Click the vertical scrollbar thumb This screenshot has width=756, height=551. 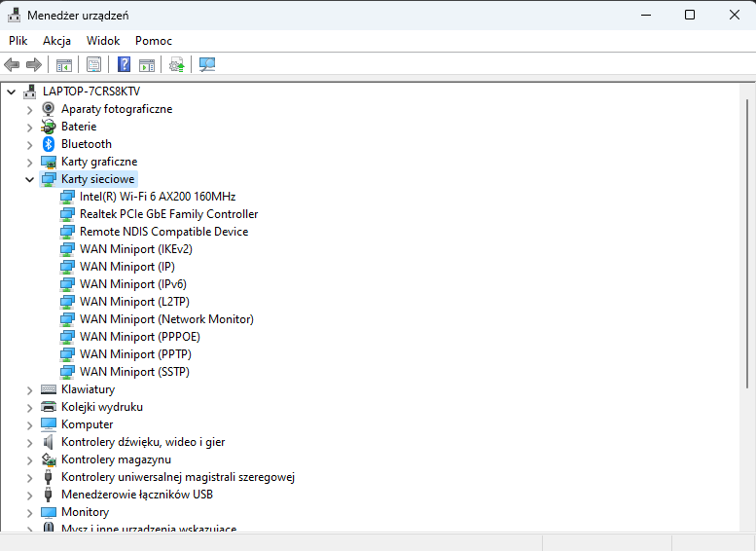pyautogui.click(x=747, y=243)
